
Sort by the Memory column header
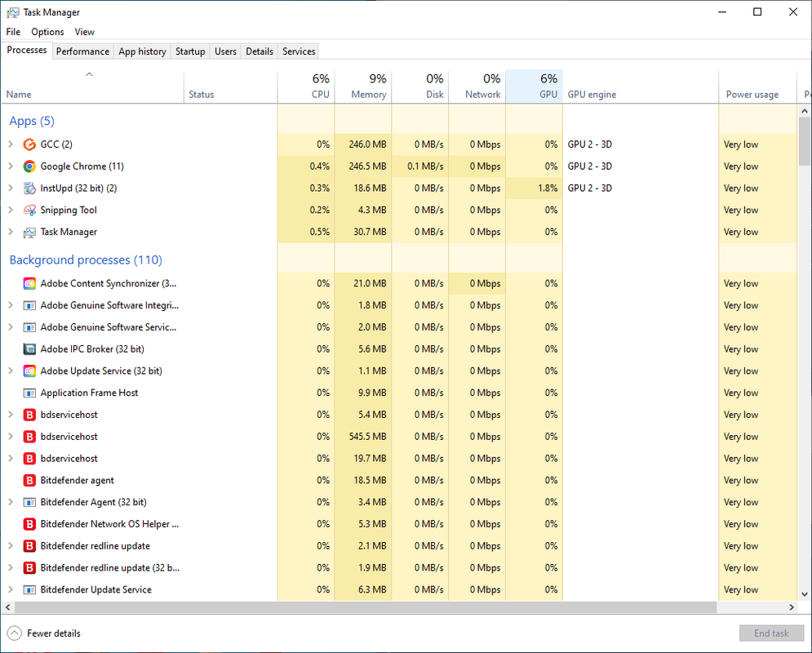(363, 87)
